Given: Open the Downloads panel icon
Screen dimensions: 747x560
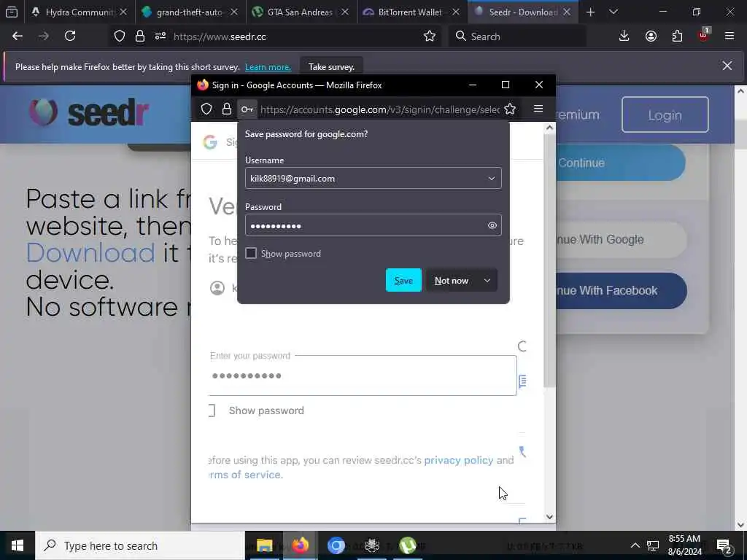Looking at the screenshot, I should pyautogui.click(x=624, y=36).
